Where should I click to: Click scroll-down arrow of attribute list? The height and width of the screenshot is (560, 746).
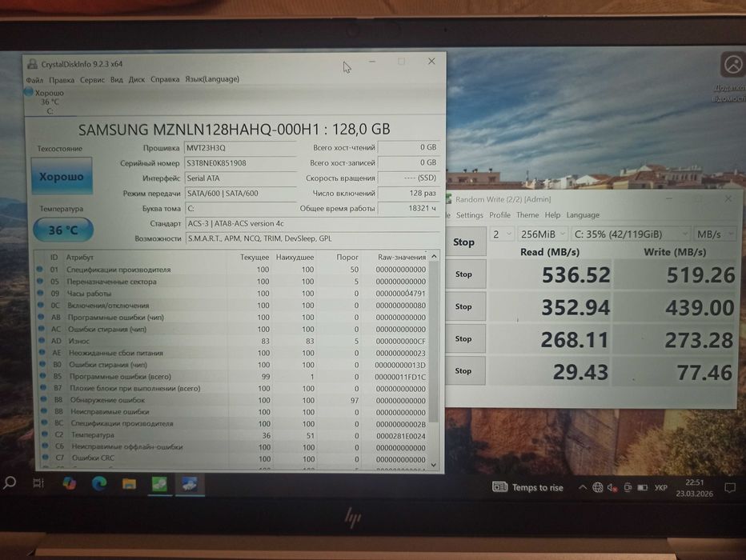click(434, 465)
